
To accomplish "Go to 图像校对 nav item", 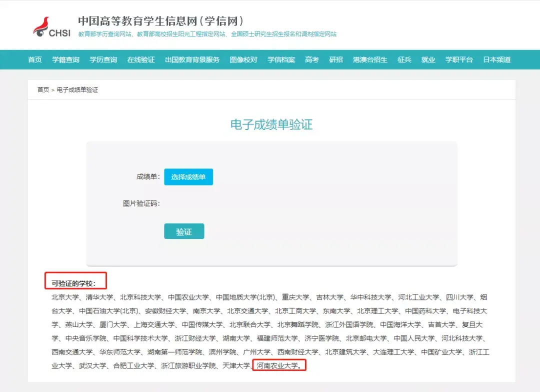I will coord(243,59).
